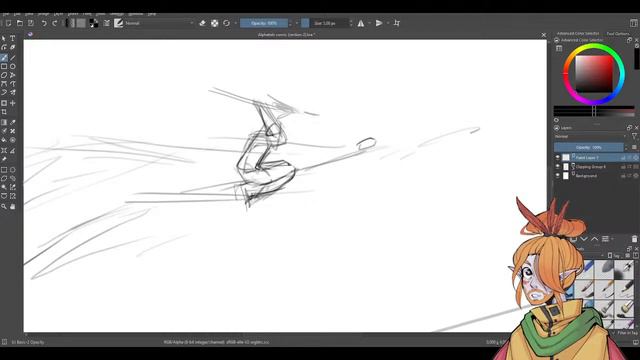Expand the vertical mirror options arrow
The image size is (640, 360).
tap(388, 23)
